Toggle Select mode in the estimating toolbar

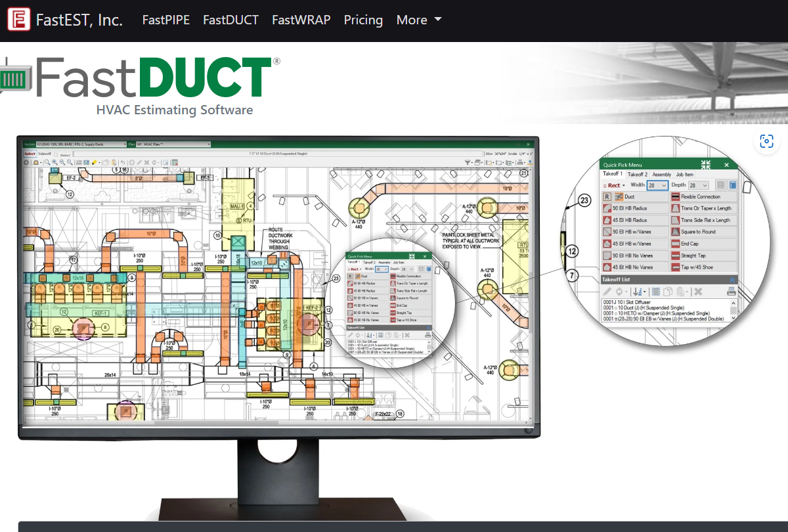pyautogui.click(x=30, y=153)
